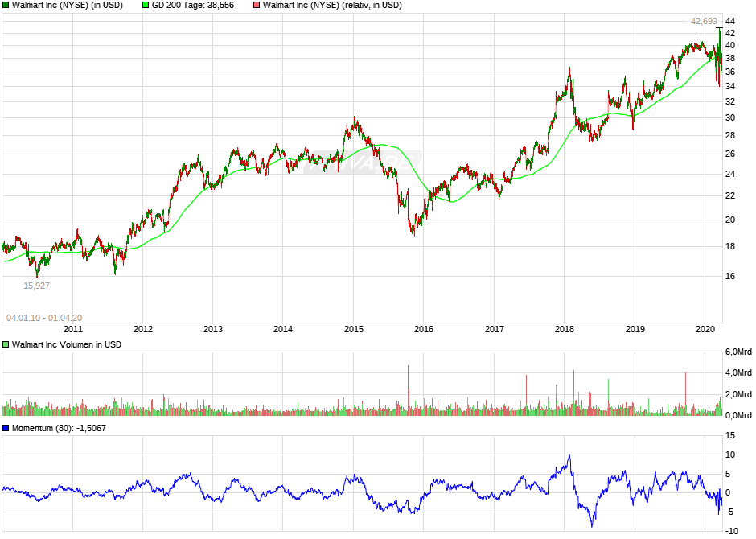Viewport: 756px width, 539px height.
Task: Click the 2014 year label on the time axis
Action: [283, 329]
